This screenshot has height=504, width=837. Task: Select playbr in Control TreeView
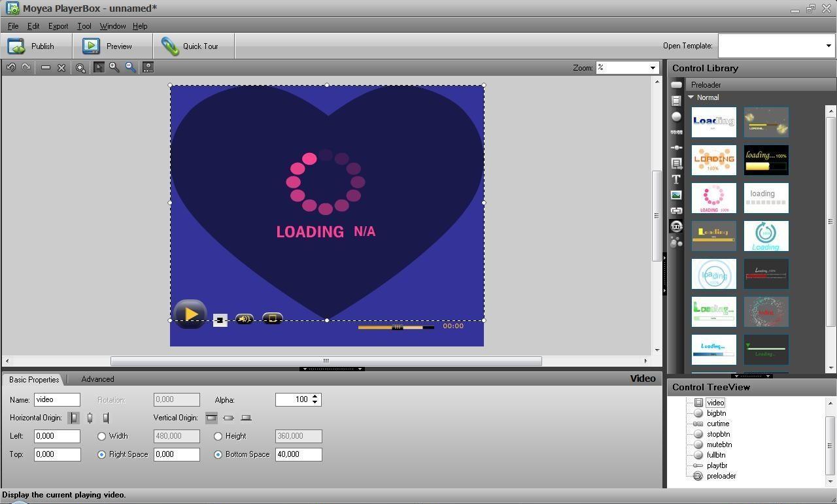717,465
